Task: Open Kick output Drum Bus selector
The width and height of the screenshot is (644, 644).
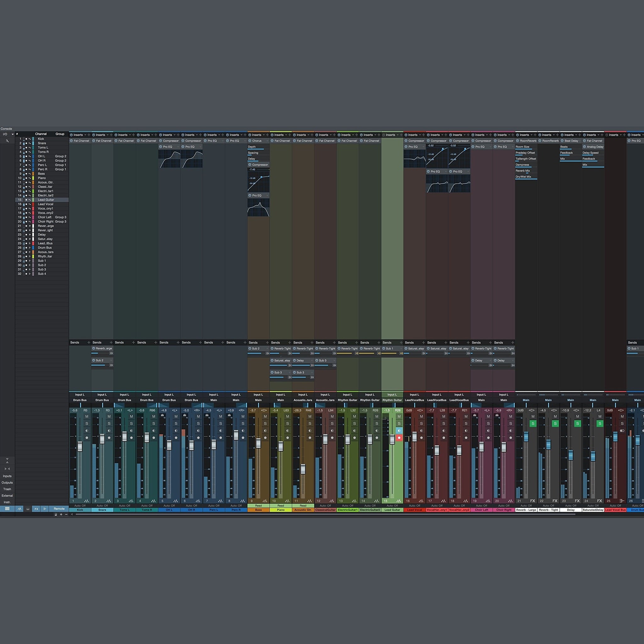Action: pyautogui.click(x=80, y=400)
